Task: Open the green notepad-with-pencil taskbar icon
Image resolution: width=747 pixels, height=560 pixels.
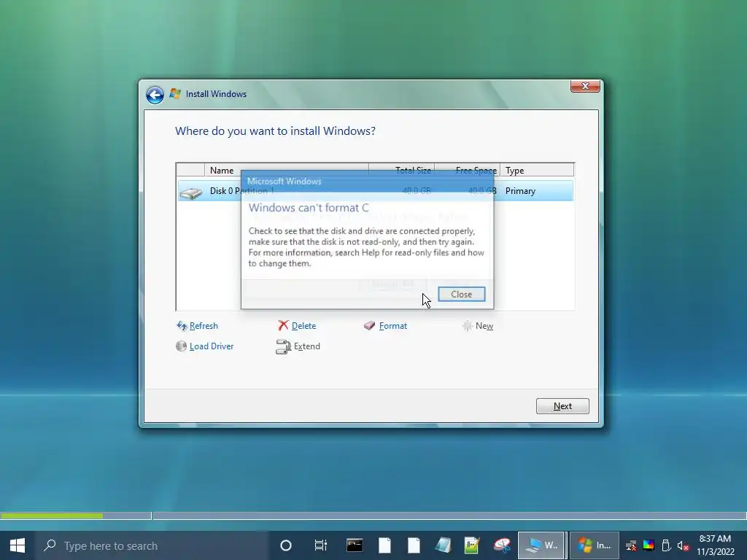Action: pyautogui.click(x=472, y=545)
